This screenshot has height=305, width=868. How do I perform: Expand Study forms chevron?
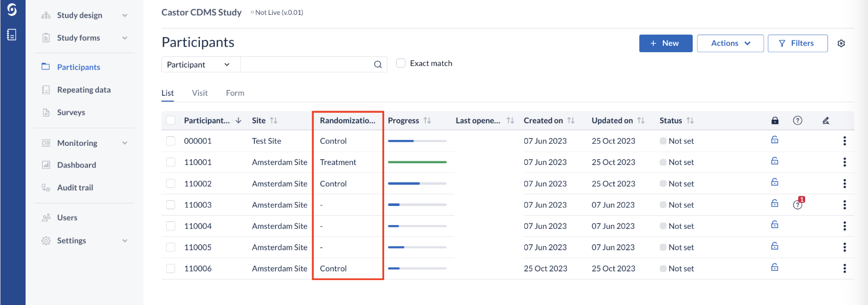pyautogui.click(x=125, y=38)
